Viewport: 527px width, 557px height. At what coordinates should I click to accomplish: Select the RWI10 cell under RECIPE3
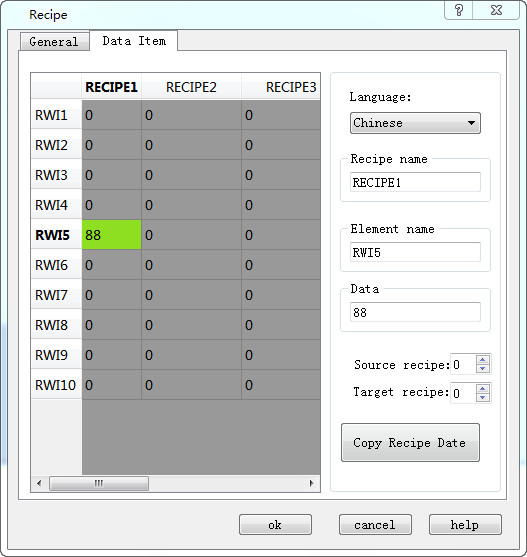[x=281, y=385]
